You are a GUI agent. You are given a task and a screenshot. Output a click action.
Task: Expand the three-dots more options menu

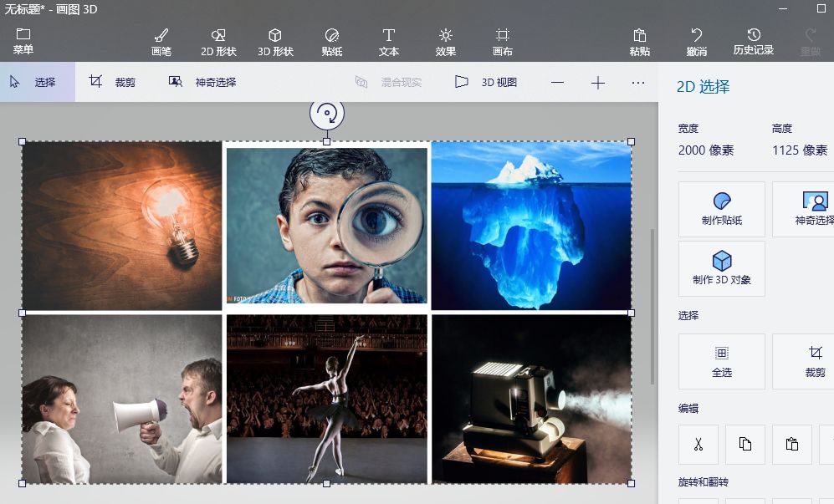coord(638,82)
